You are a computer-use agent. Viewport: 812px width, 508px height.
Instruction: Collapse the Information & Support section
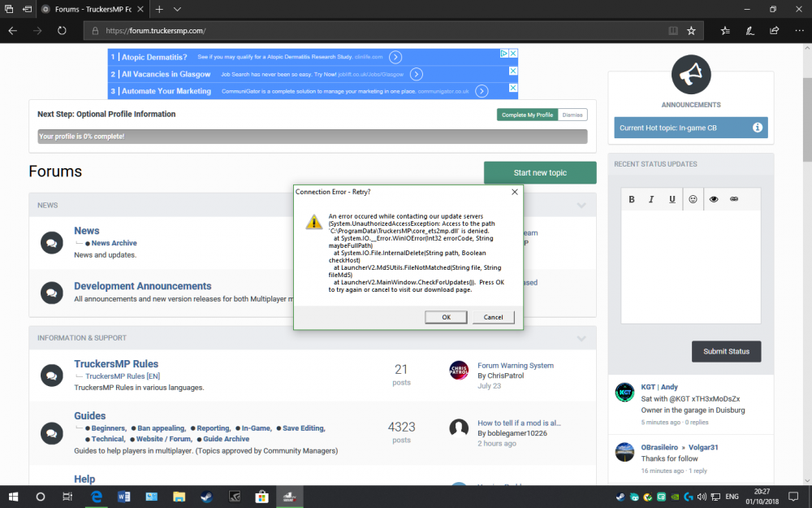pos(581,338)
